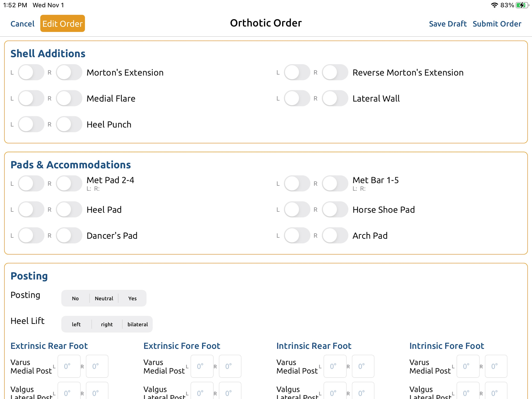
Task: Pick left Heel Lift segment
Action: [x=76, y=324]
